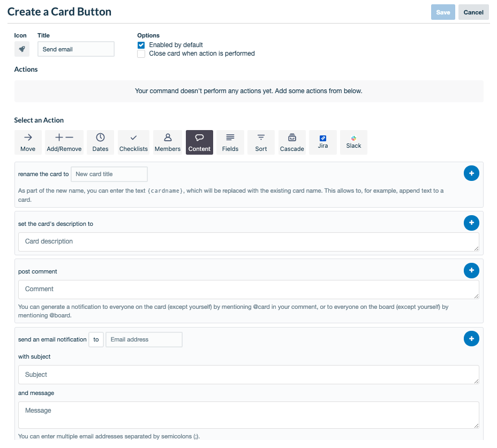The width and height of the screenshot is (497, 448).
Task: Switch to the Checklists actions tab
Action: pyautogui.click(x=133, y=142)
